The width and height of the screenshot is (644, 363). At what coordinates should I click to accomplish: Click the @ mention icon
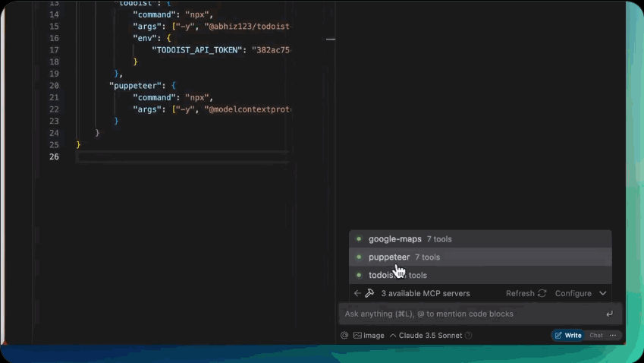(x=344, y=335)
